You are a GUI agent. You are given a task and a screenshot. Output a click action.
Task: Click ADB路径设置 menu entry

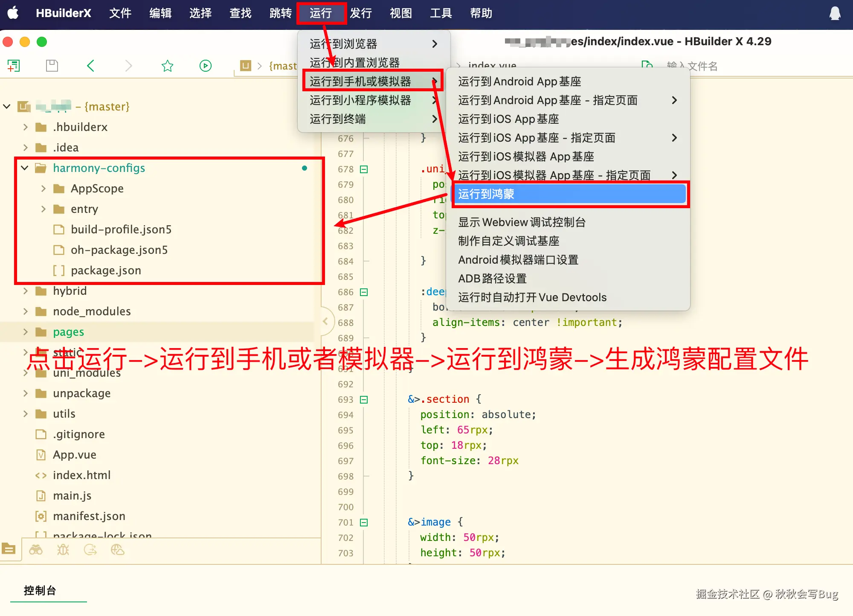pyautogui.click(x=492, y=279)
